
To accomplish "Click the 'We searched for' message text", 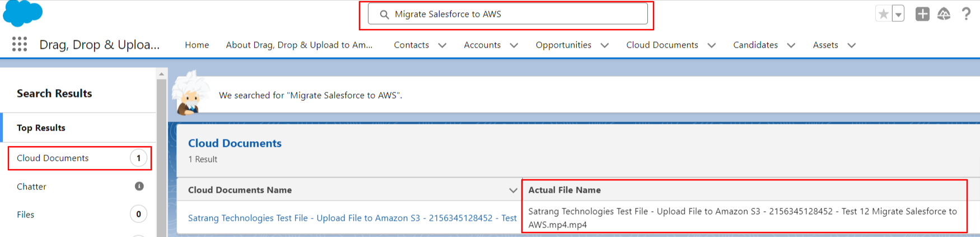I will tap(310, 95).
